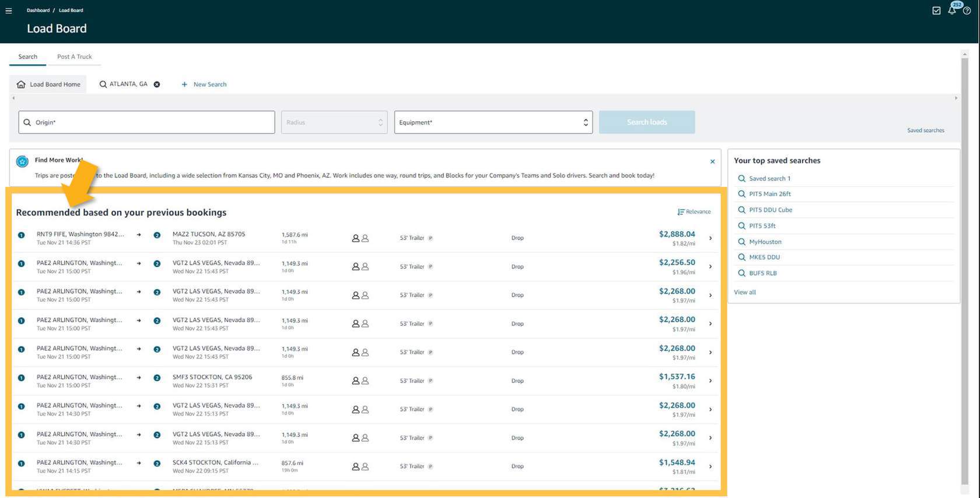Screen dimensions: 980x498
Task: Click the driver team icon on Tucson load
Action: pyautogui.click(x=360, y=238)
